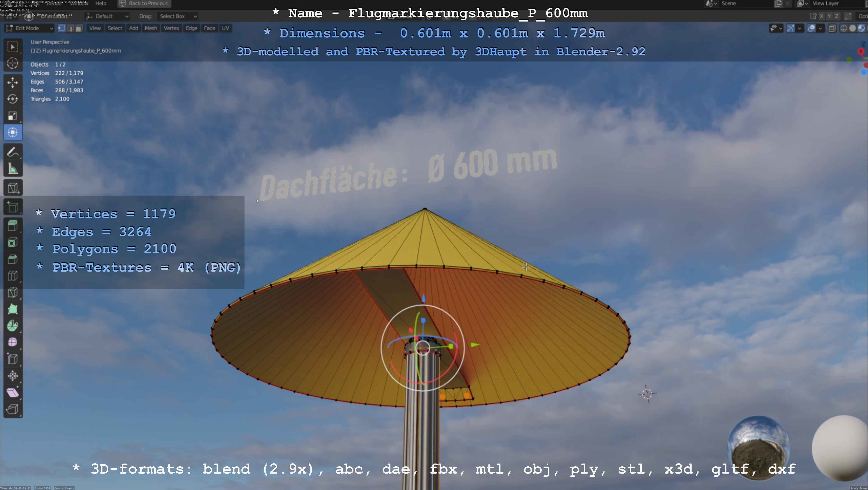The height and width of the screenshot is (490, 868).
Task: Open the UV menu
Action: [225, 28]
